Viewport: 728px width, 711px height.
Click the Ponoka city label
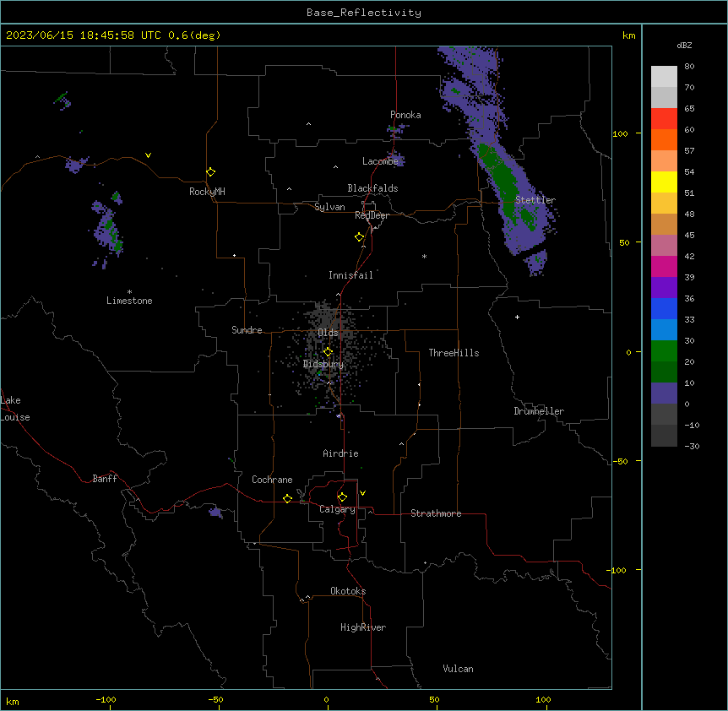405,115
